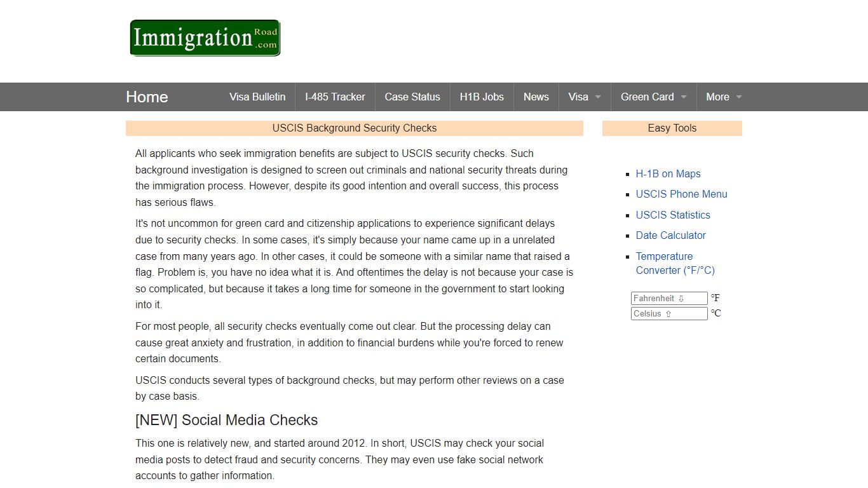Focus the Celsius input field
The image size is (868, 488).
point(669,313)
